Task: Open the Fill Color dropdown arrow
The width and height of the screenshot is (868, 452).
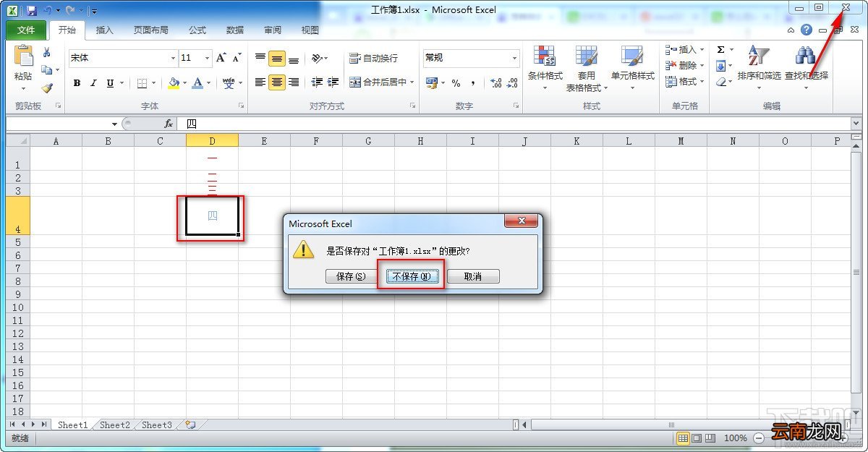Action: coord(184,83)
